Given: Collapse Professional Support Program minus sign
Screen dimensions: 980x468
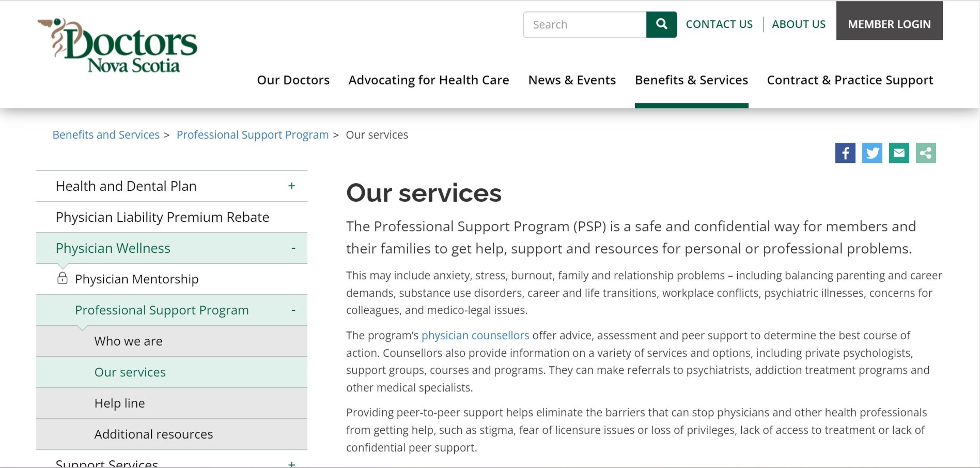Looking at the screenshot, I should click(x=293, y=310).
